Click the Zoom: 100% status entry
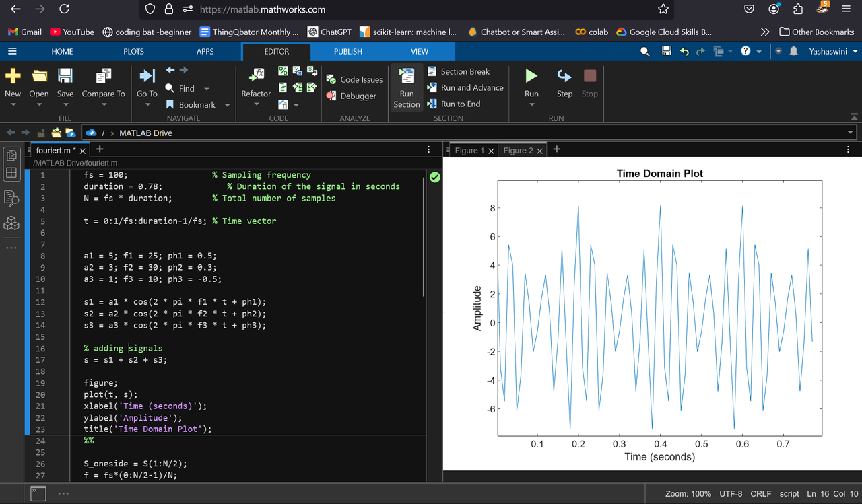Screen dimensions: 862x504 click(x=688, y=494)
